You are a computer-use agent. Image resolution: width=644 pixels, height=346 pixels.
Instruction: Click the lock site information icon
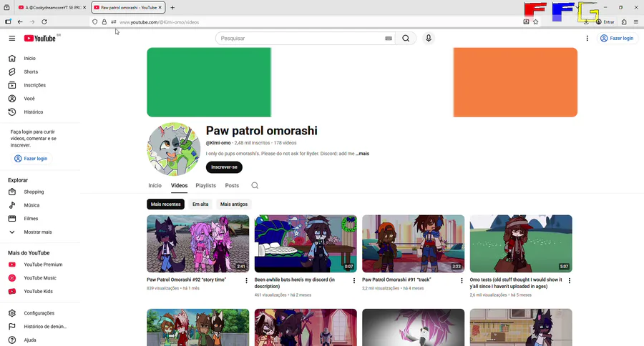104,22
